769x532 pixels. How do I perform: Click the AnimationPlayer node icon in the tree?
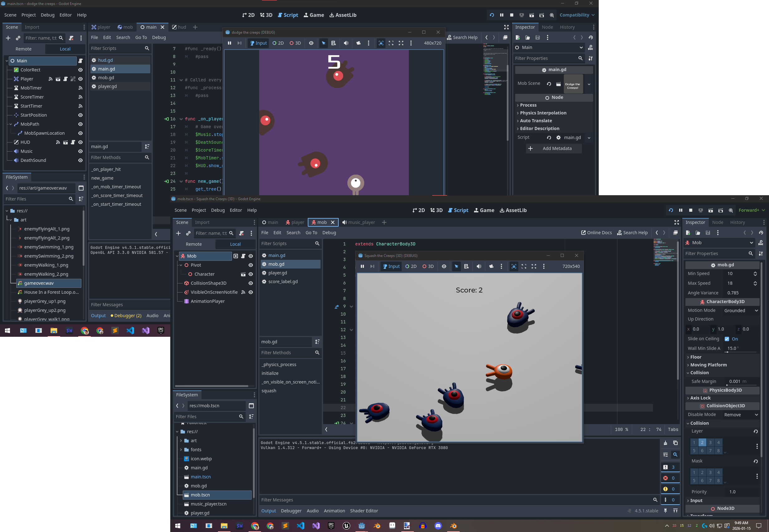pos(186,301)
